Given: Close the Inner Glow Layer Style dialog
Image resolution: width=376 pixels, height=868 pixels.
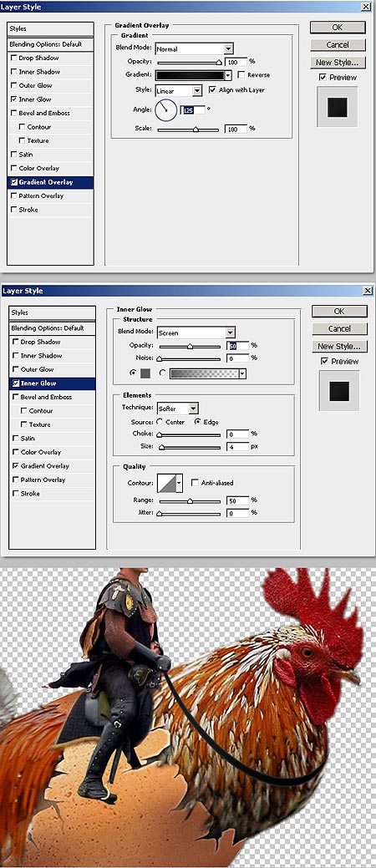Looking at the screenshot, I should click(x=367, y=291).
